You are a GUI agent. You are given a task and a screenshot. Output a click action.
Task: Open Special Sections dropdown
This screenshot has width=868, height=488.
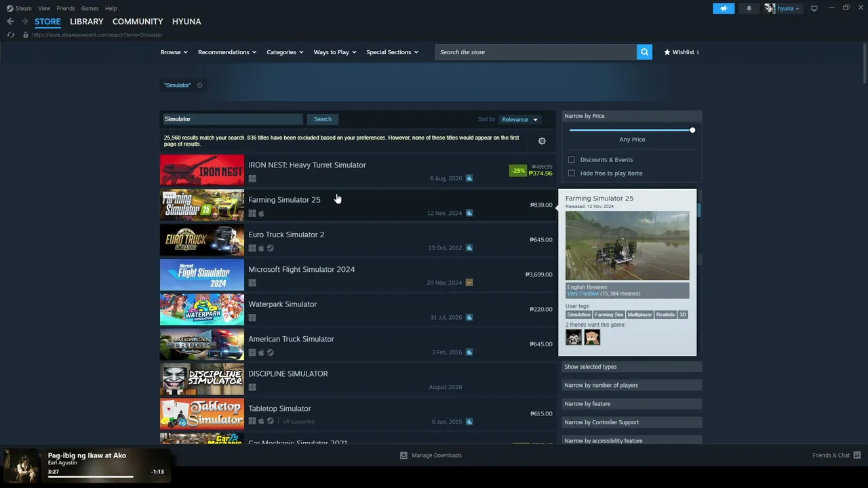pos(392,52)
